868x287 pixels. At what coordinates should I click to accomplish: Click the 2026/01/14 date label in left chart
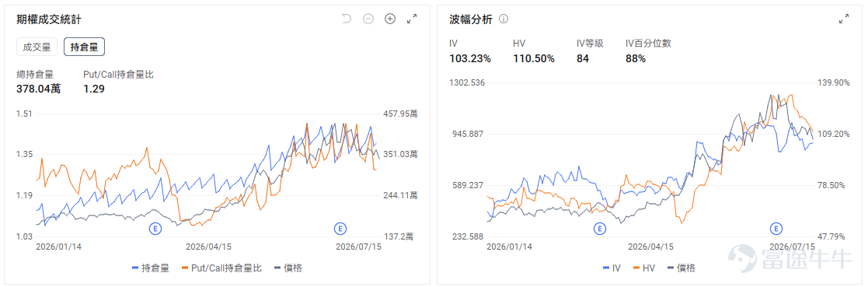[59, 247]
